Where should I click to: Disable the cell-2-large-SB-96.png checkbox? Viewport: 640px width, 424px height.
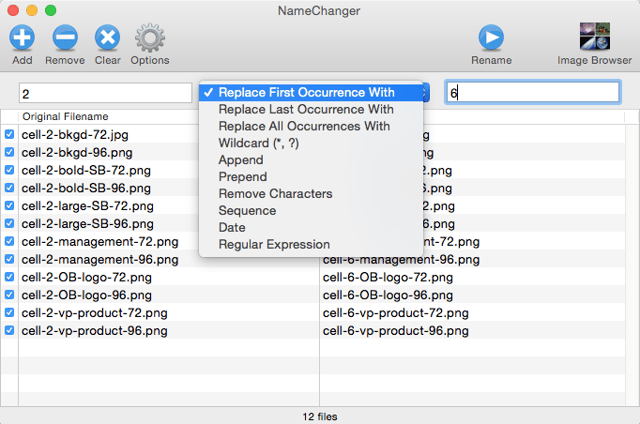(9, 223)
